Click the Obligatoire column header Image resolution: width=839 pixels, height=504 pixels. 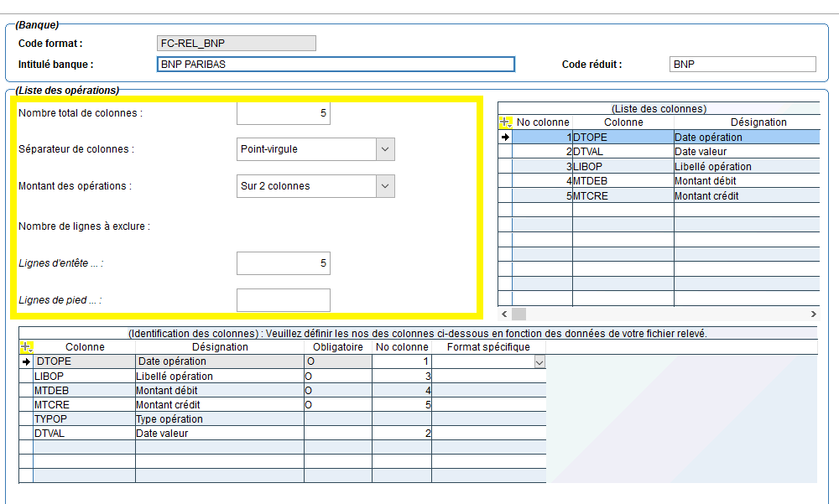[x=337, y=346]
